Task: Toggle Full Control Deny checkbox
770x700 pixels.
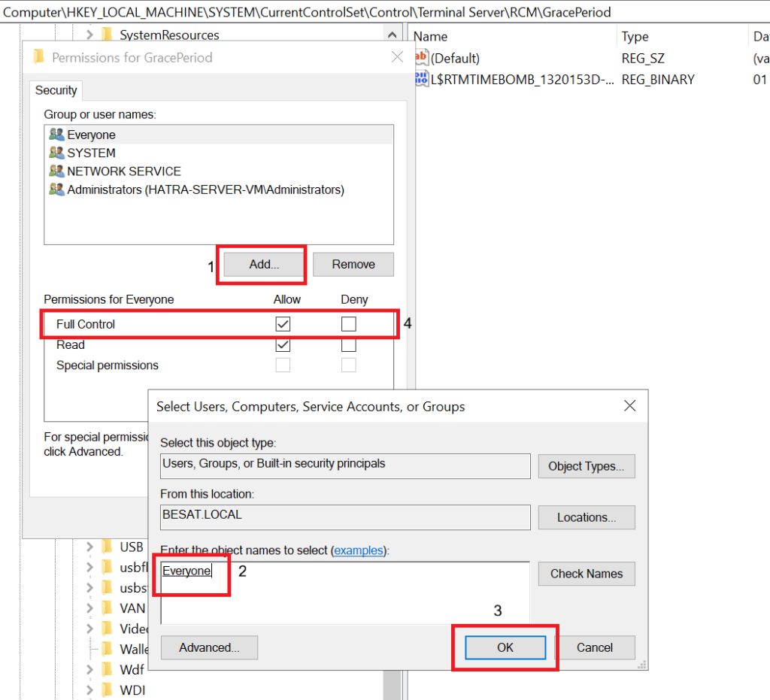Action: [x=349, y=324]
